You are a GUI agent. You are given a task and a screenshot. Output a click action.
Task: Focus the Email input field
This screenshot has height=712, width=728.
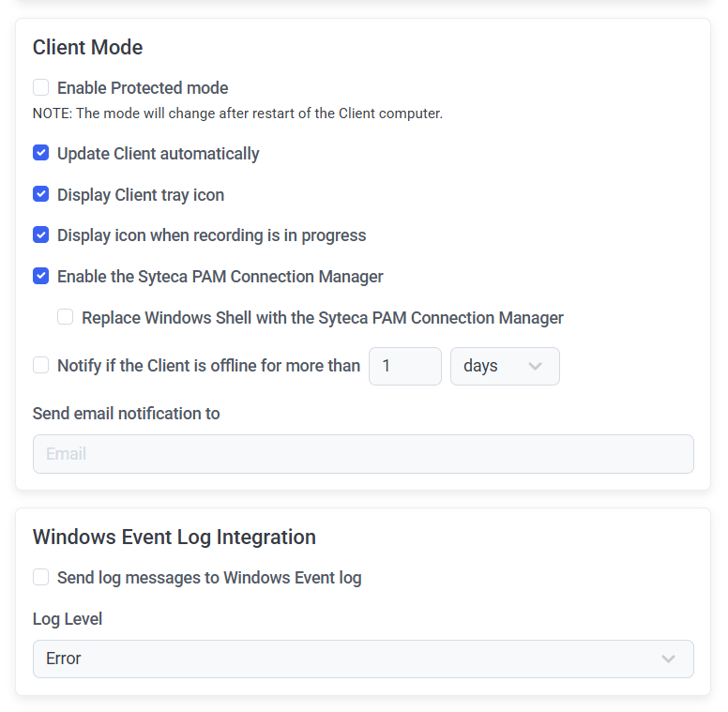(x=363, y=454)
